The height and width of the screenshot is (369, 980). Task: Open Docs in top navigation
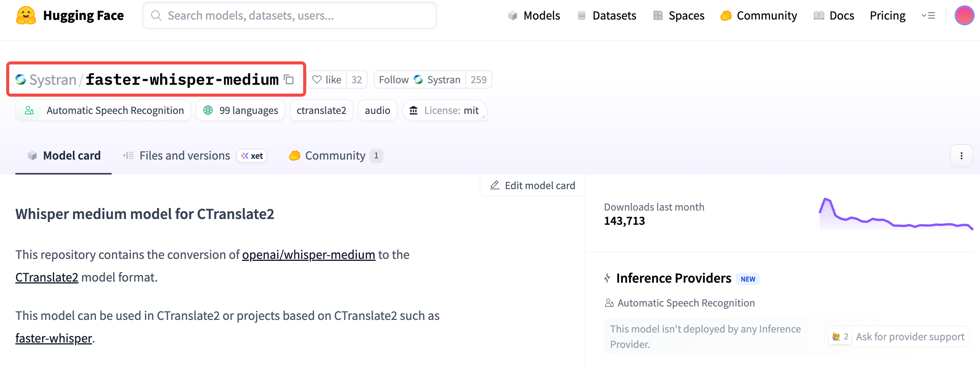click(x=834, y=15)
